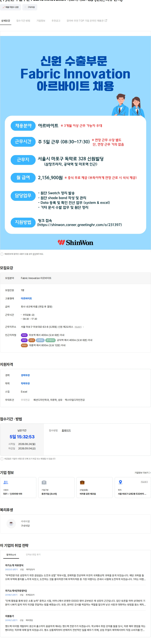Click the 매출·직원수 성장 tag
This screenshot has height=644, width=151.
point(11,7)
